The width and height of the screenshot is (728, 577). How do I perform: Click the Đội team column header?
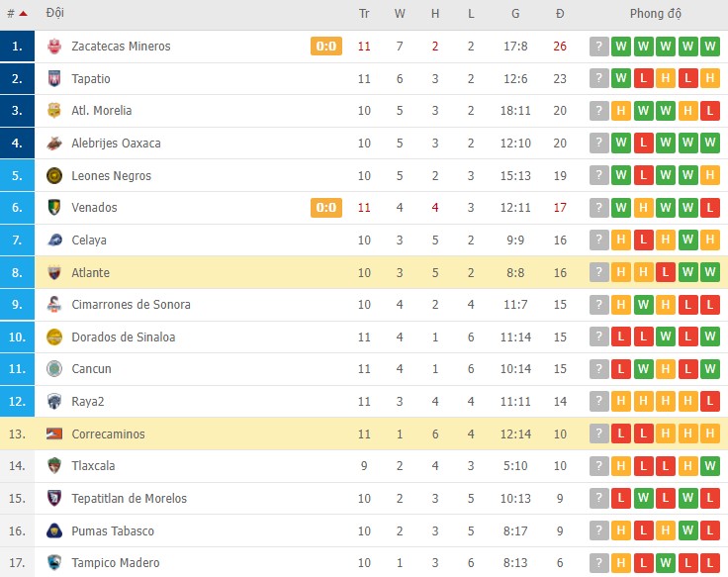click(x=55, y=14)
